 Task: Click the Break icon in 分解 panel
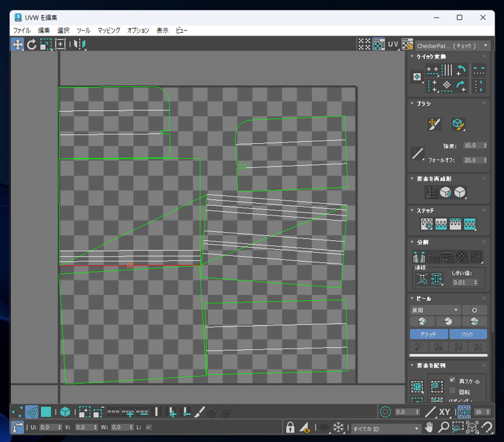tap(419, 257)
